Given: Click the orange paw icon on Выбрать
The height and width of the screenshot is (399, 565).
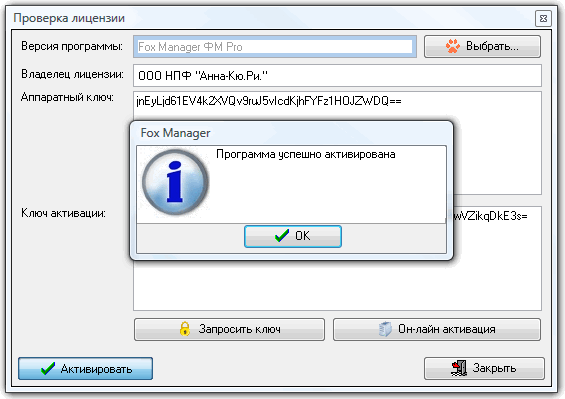Looking at the screenshot, I should point(453,46).
